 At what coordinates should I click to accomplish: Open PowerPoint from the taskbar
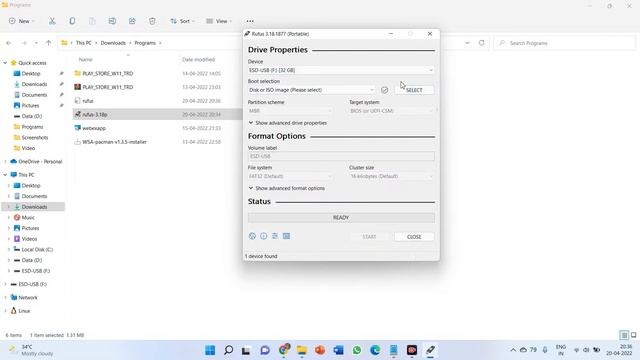tap(320, 350)
